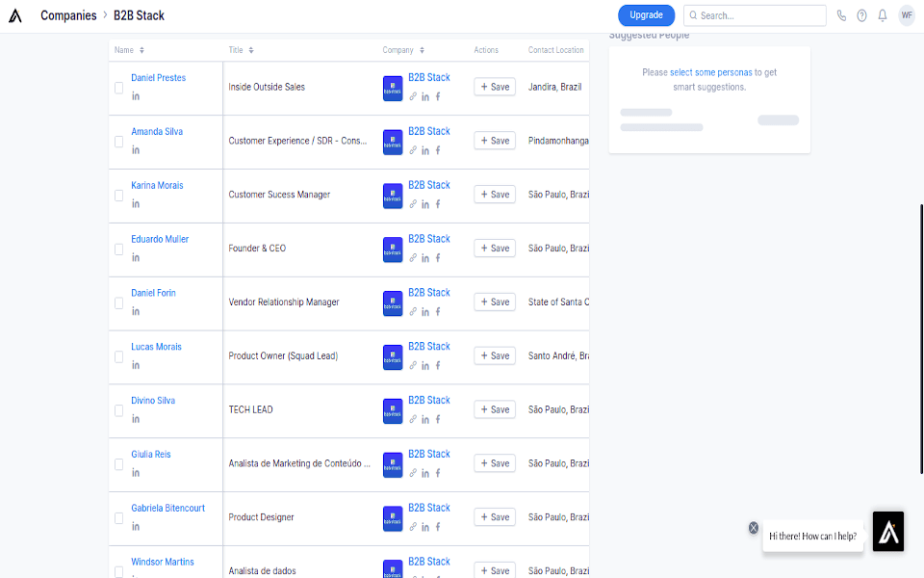
Task: Open Karina Morais' LinkedIn icon
Action: pyautogui.click(x=136, y=203)
